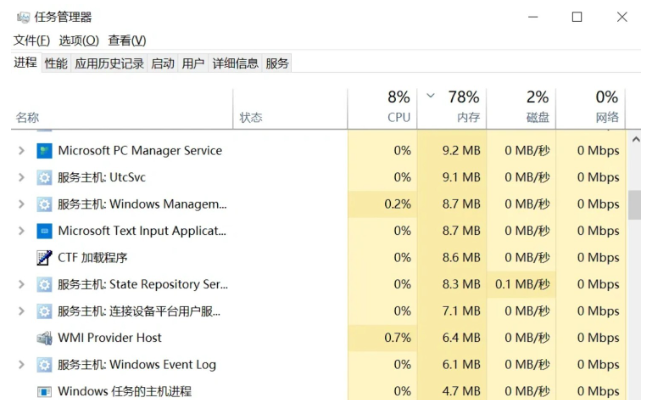Screen dimensions: 648x400
Task: Select the WMI Provider Host process name
Action: [110, 338]
